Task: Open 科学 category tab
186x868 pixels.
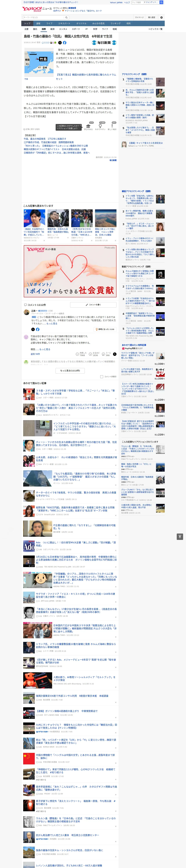Action: (95, 29)
